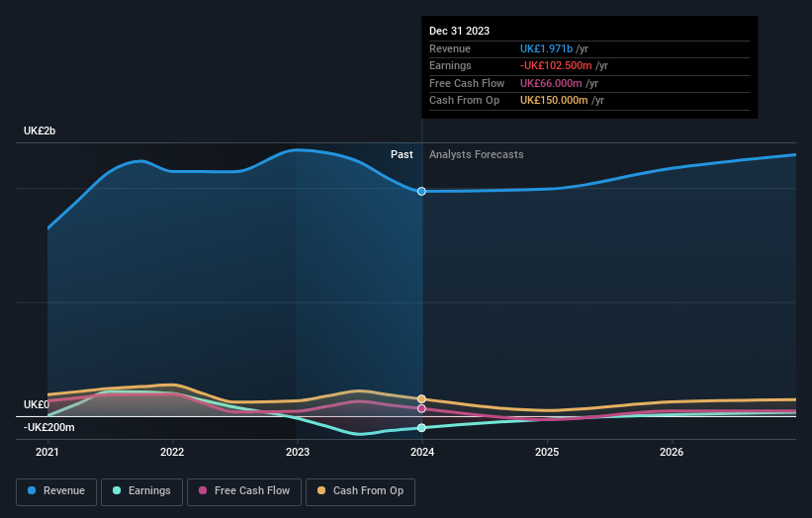Select the pink Free Cash Flow point at 2024
Viewport: 812px width, 518px height.
point(421,409)
